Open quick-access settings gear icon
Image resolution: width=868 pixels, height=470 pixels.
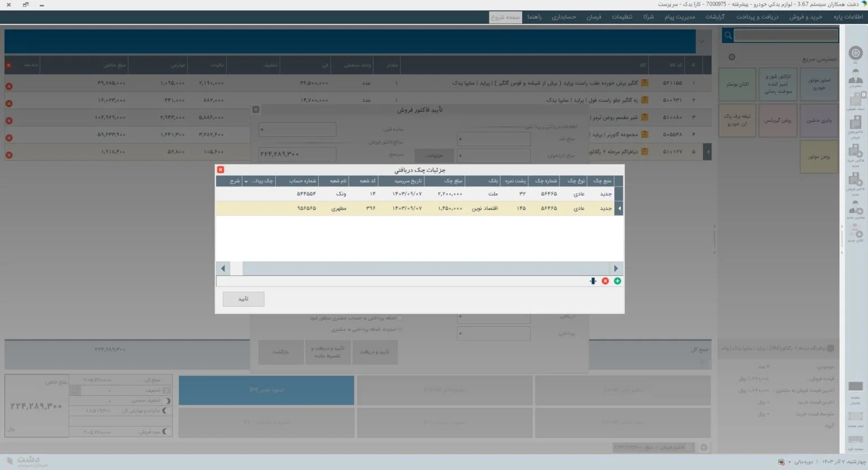coord(732,57)
